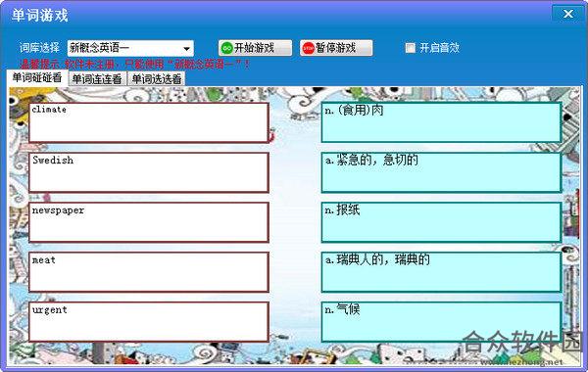Click the 开始游戏 button

[255, 48]
